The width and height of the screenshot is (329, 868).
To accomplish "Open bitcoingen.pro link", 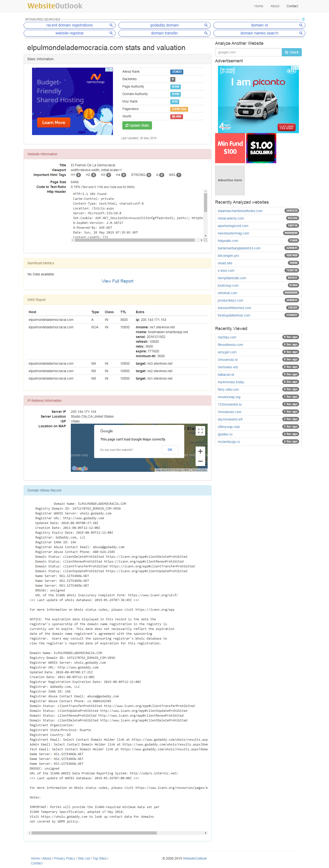I will click(228, 256).
